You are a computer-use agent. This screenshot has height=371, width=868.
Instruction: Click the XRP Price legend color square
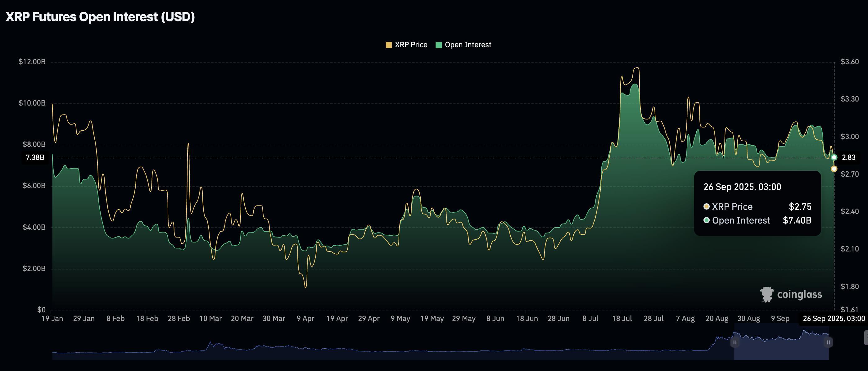click(x=389, y=44)
